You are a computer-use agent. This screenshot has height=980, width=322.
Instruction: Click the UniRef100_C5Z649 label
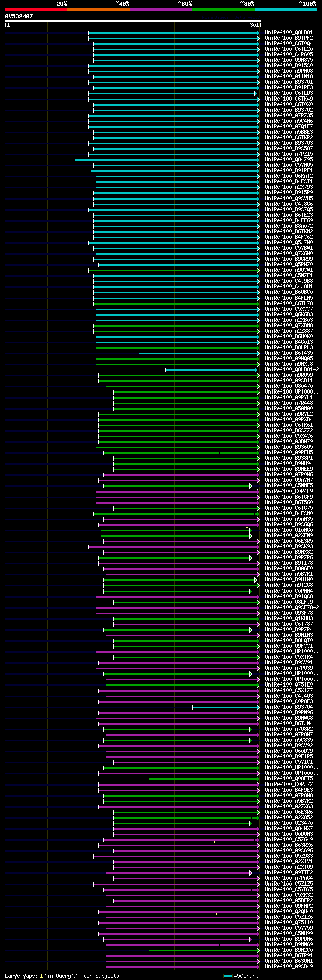[289, 839]
